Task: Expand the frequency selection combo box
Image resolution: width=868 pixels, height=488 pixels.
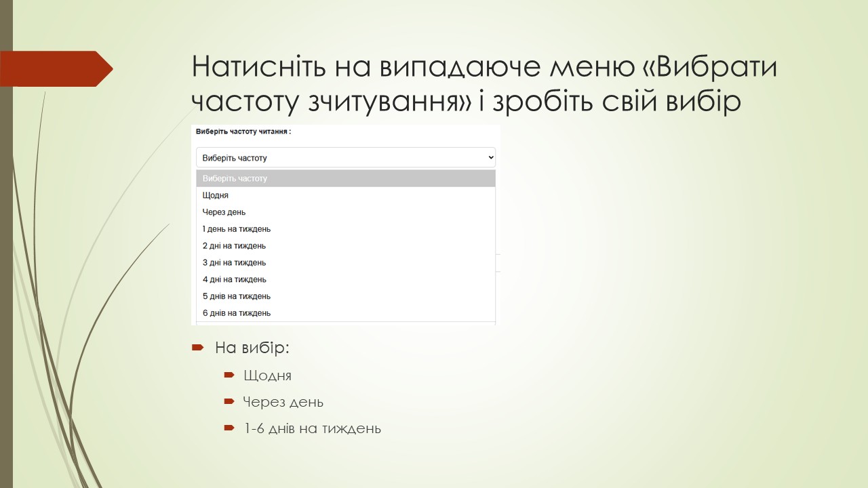Action: tap(346, 157)
